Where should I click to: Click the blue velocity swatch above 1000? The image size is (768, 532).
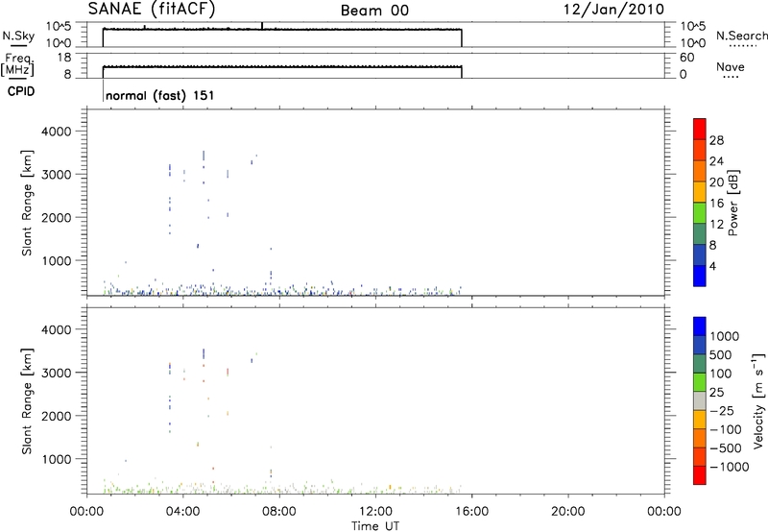pyautogui.click(x=700, y=326)
